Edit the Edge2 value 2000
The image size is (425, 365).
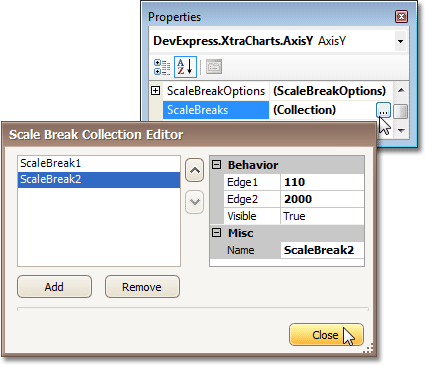tap(322, 199)
